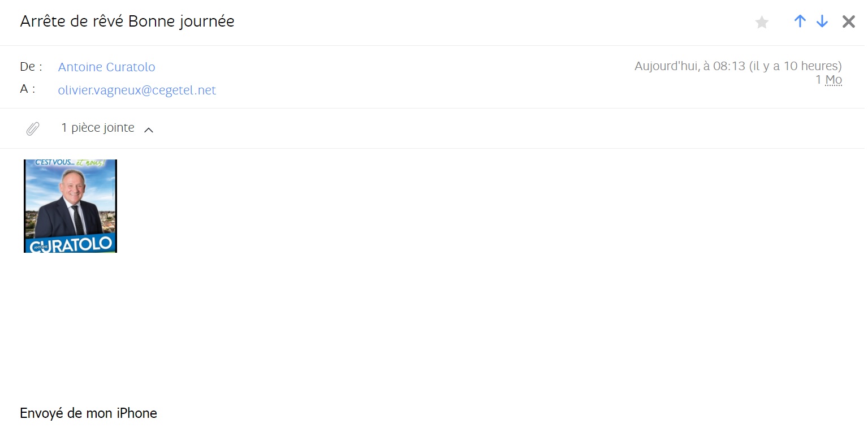Go to previous message with up arrow
868x432 pixels.
[x=800, y=21]
